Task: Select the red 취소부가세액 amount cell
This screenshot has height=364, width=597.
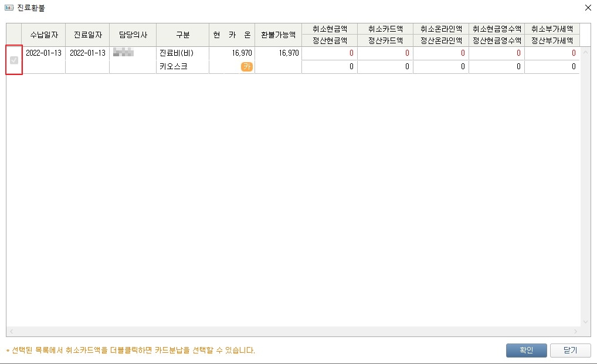Action: point(551,53)
